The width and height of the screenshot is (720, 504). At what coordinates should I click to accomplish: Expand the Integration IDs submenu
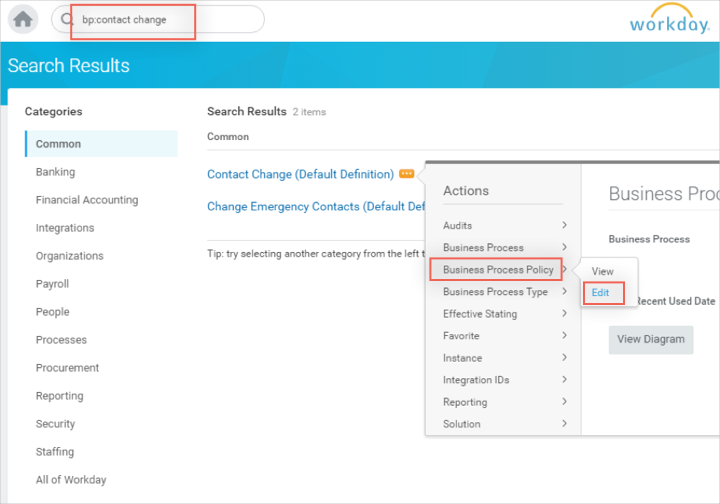505,380
